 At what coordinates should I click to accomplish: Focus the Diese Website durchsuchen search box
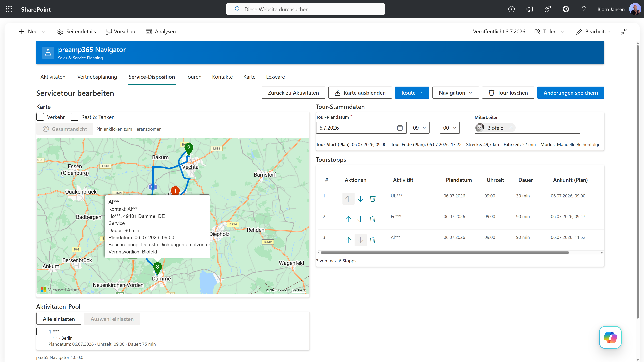click(305, 9)
